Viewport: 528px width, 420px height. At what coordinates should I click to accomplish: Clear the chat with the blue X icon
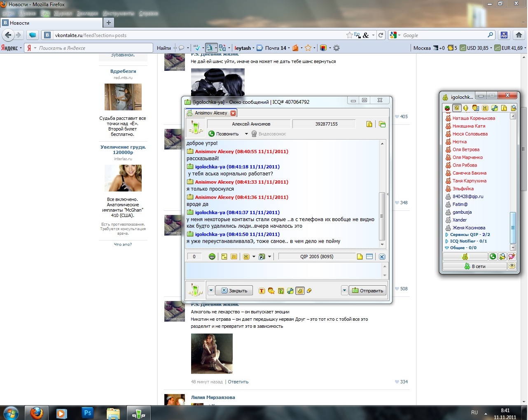tap(382, 257)
